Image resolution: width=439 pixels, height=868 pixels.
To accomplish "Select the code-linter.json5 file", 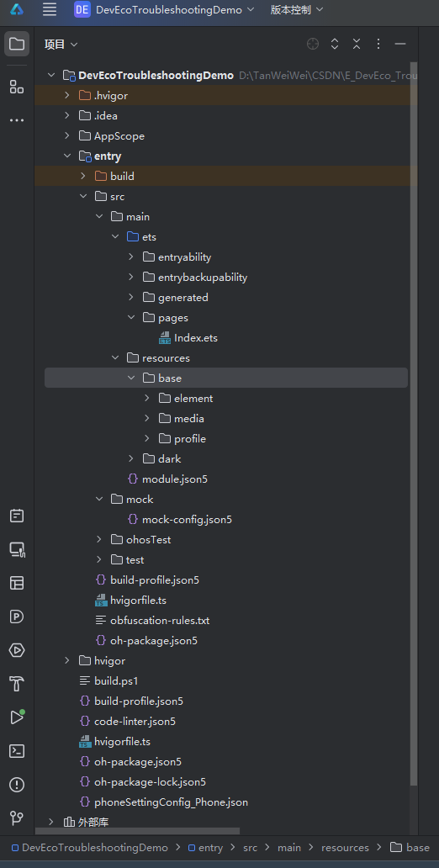I will (x=128, y=722).
